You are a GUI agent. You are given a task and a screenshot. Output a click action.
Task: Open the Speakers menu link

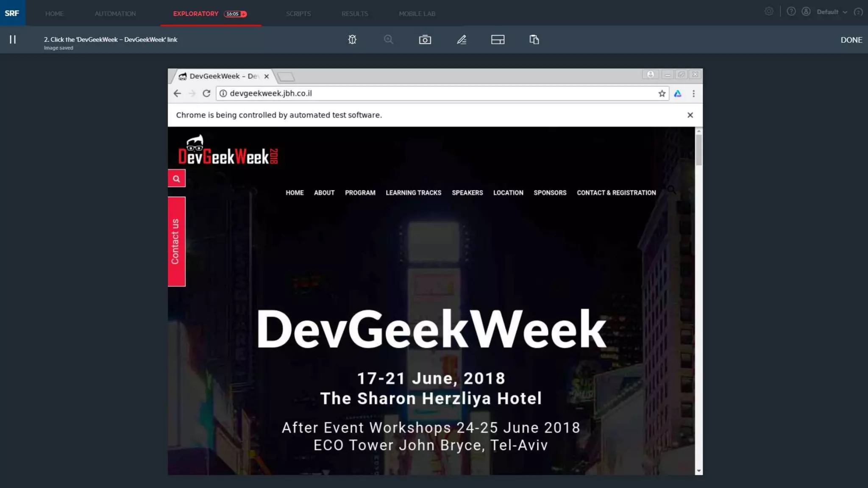[x=467, y=193]
